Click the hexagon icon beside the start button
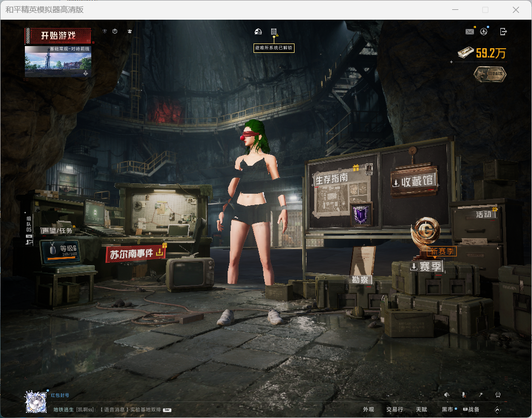 115,31
